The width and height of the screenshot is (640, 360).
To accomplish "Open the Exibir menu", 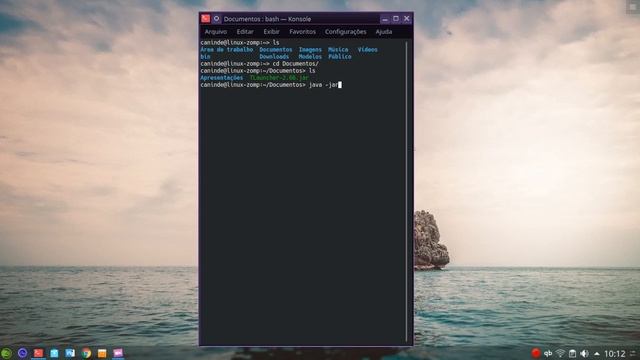I will [271, 31].
